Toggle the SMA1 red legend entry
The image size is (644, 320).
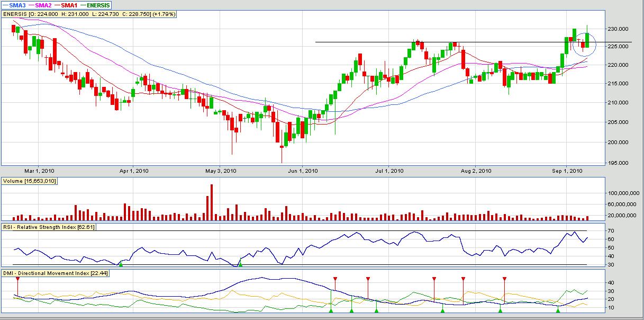(76, 5)
